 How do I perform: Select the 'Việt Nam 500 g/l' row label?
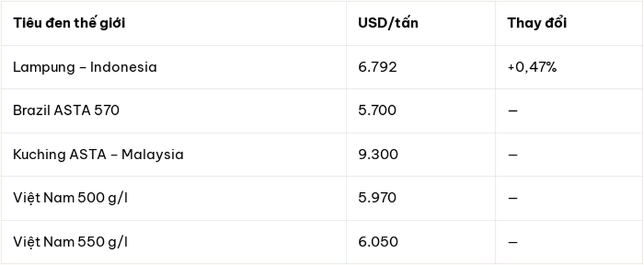[70, 198]
